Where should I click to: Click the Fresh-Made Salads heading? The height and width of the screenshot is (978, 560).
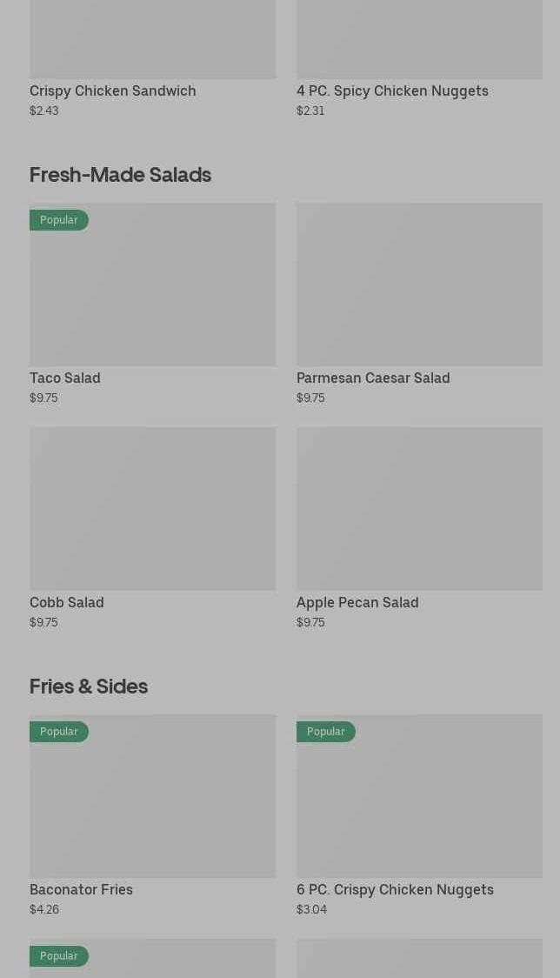[x=120, y=175]
